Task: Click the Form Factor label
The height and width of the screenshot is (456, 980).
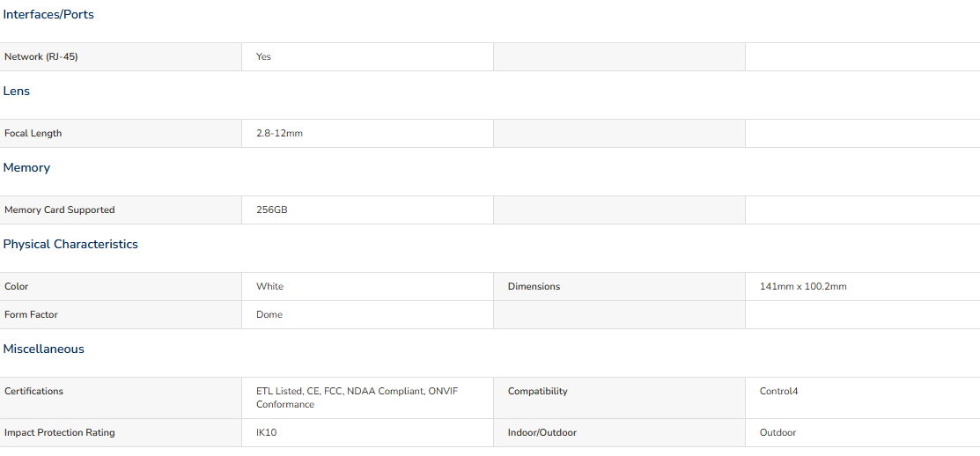Action: (x=31, y=315)
